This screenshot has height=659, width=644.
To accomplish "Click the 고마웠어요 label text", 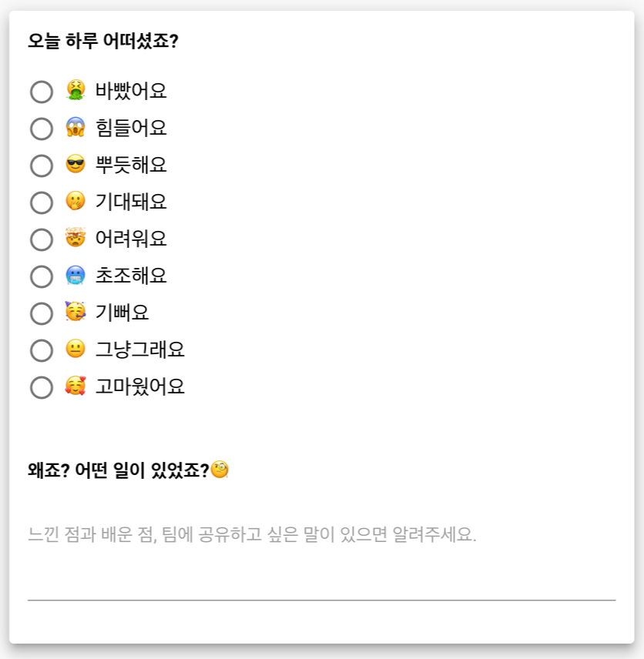I will pos(140,386).
